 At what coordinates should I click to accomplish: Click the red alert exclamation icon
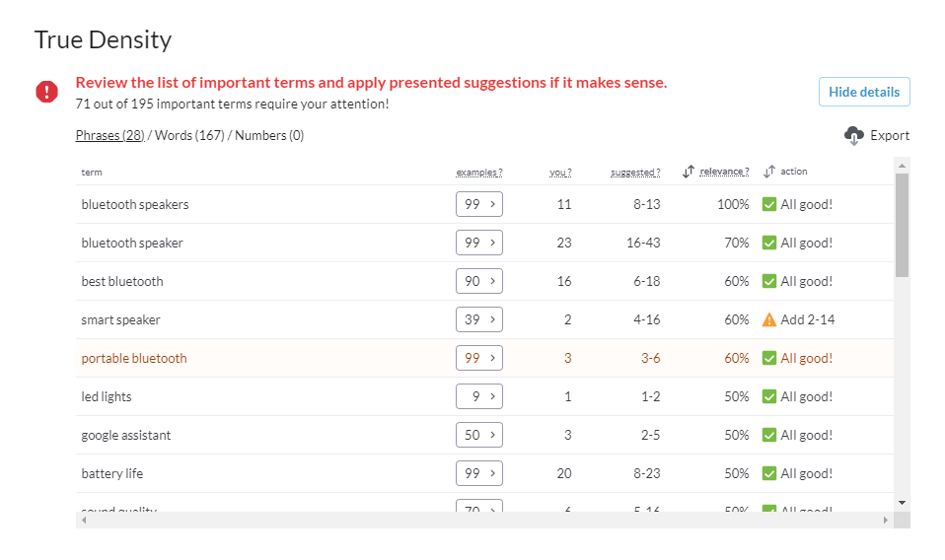click(46, 92)
